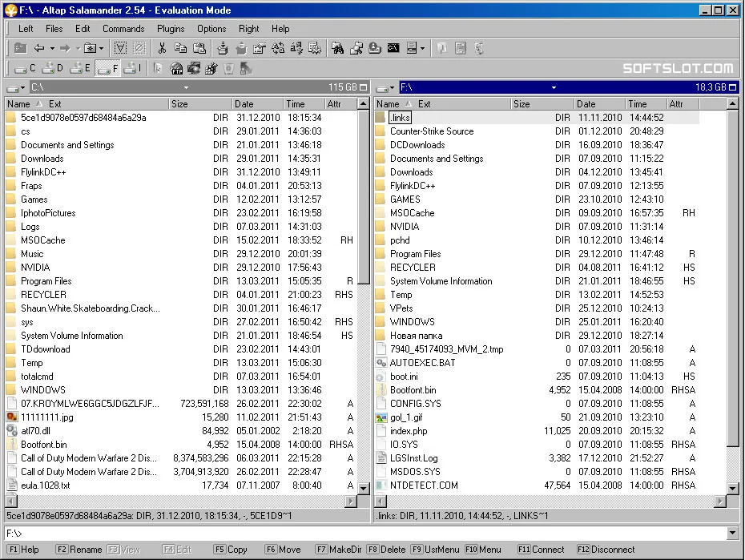
Task: Expand the right panel F:\ path dropdown
Action: (554, 87)
